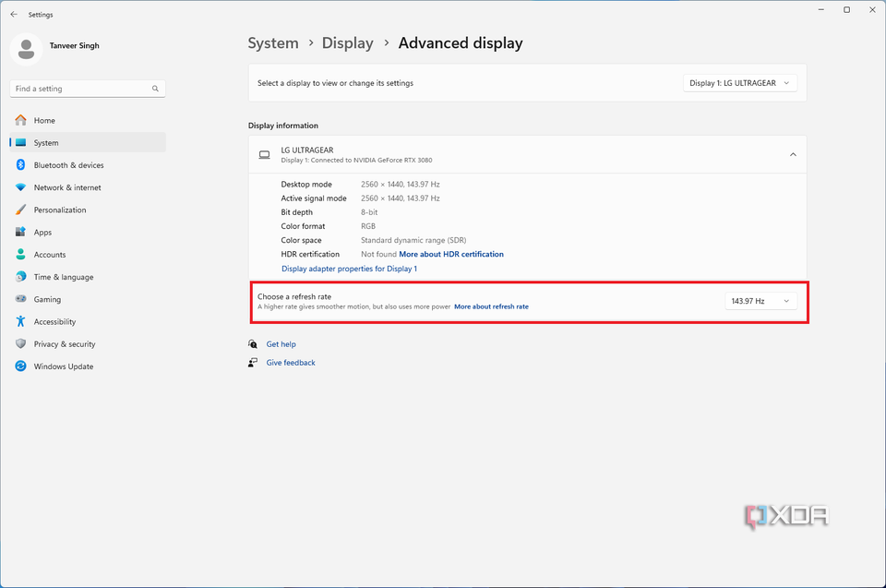This screenshot has height=588, width=886.
Task: Select Time & language settings
Action: pos(63,277)
